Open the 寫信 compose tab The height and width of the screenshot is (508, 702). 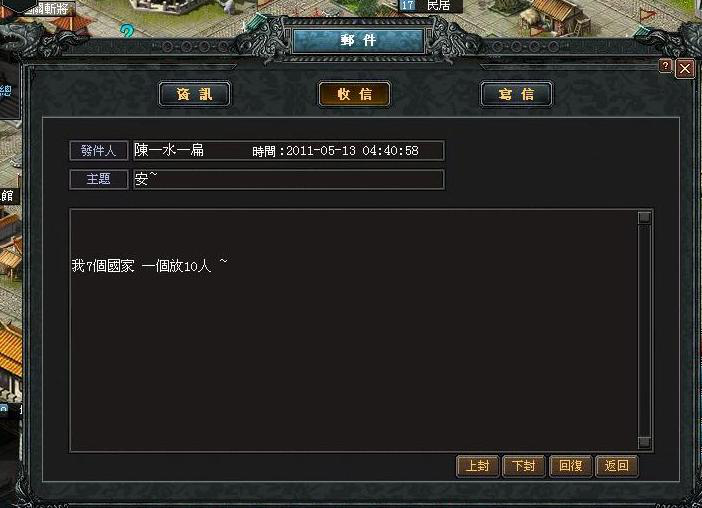coord(516,94)
